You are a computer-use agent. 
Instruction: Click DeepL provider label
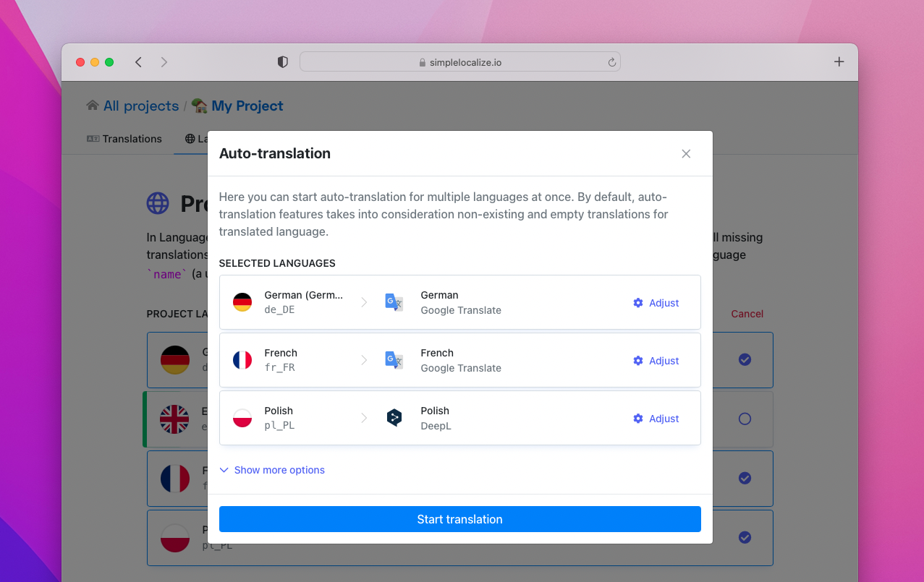[x=436, y=426]
